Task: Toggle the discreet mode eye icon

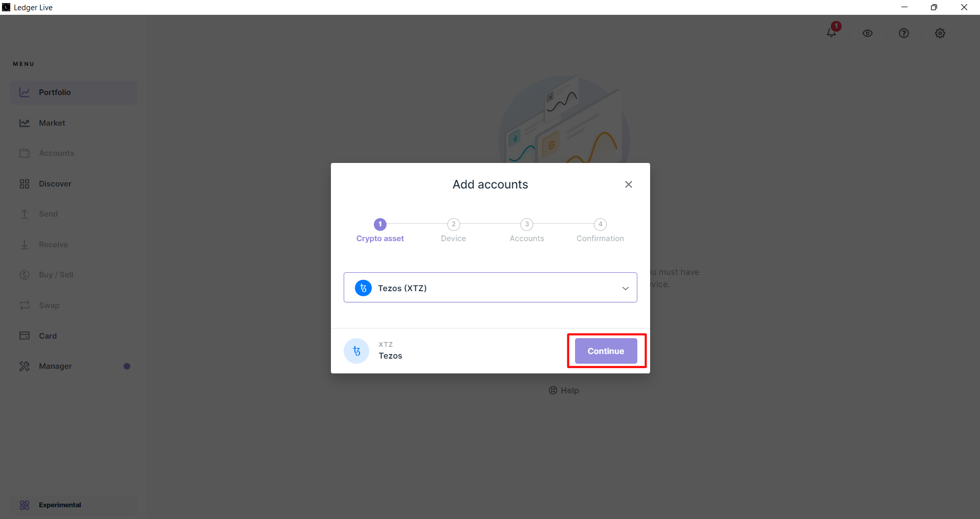Action: tap(868, 33)
